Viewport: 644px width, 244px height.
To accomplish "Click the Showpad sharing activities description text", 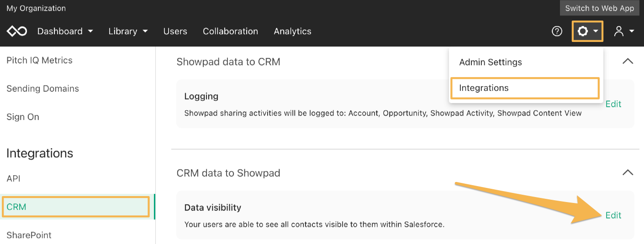I will coord(383,113).
